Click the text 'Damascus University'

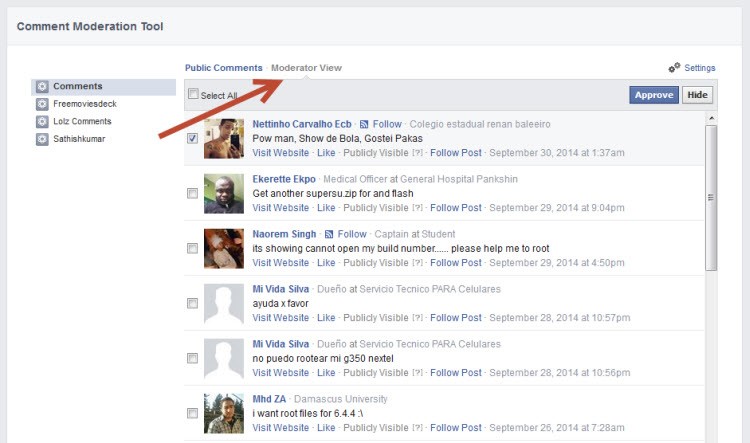341,399
